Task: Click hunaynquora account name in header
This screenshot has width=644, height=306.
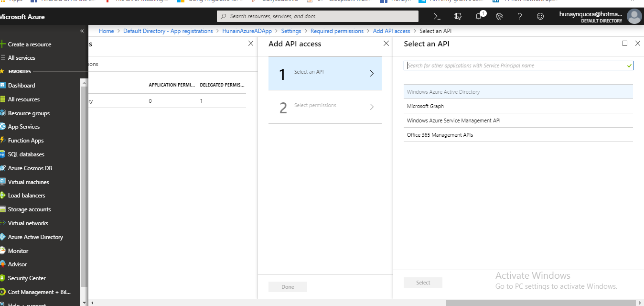Action: pyautogui.click(x=590, y=14)
